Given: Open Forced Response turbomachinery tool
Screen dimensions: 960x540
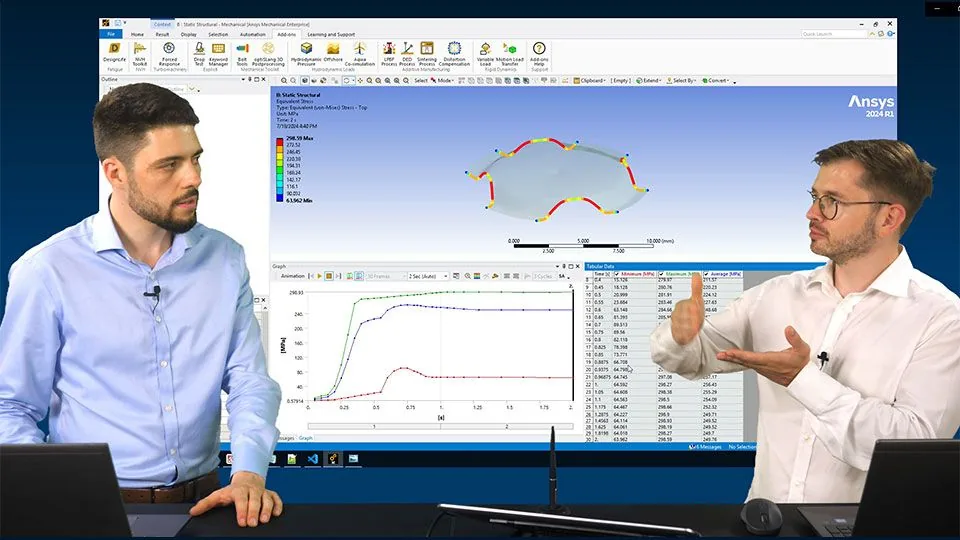Looking at the screenshot, I should click(x=169, y=53).
